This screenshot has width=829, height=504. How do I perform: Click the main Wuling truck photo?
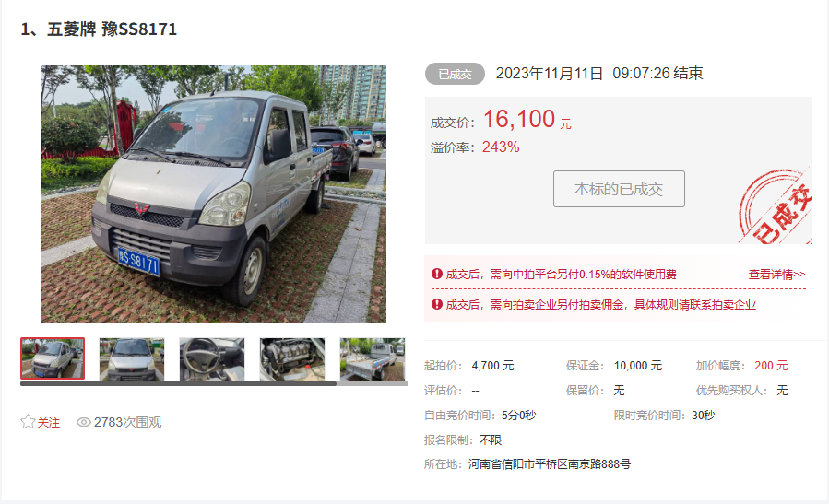point(214,193)
